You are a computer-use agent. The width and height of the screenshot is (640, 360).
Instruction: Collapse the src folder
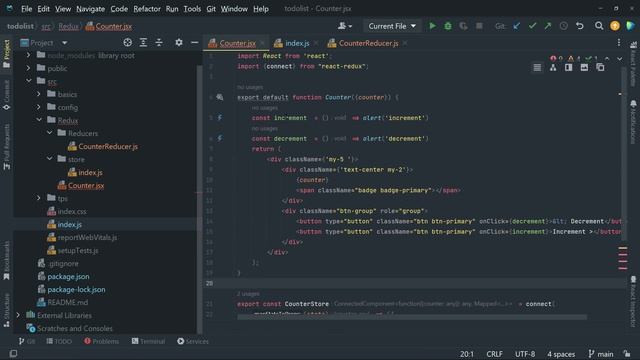pyautogui.click(x=28, y=81)
